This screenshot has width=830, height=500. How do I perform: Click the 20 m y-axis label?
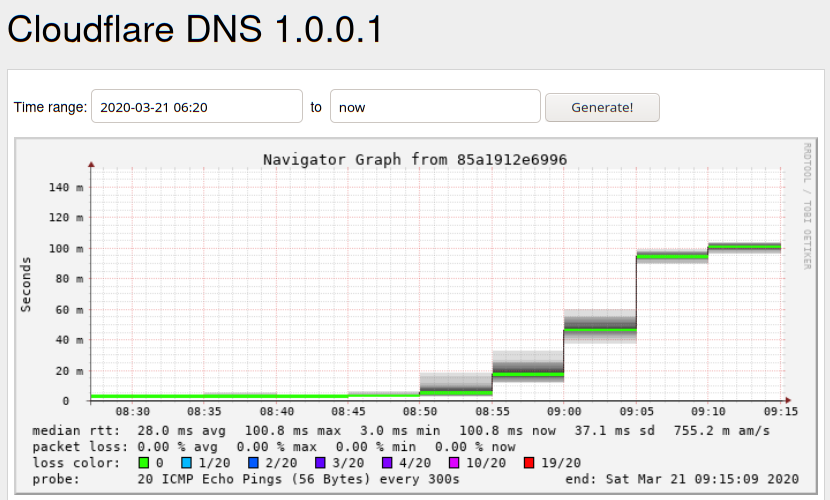[69, 370]
